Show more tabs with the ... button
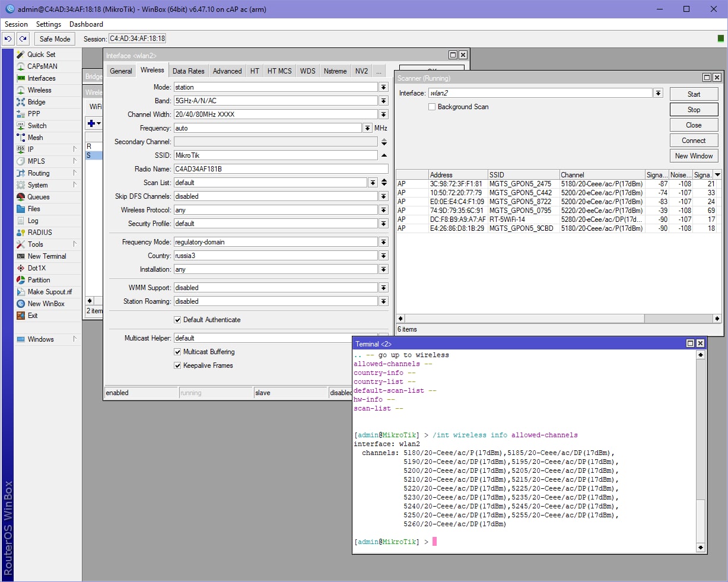This screenshot has width=728, height=582. tap(379, 71)
